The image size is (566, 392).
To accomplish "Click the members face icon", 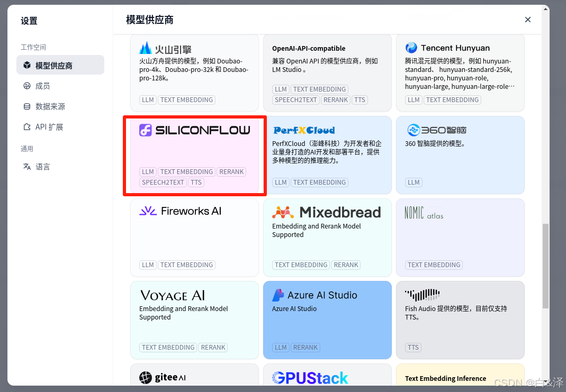I will click(x=27, y=86).
